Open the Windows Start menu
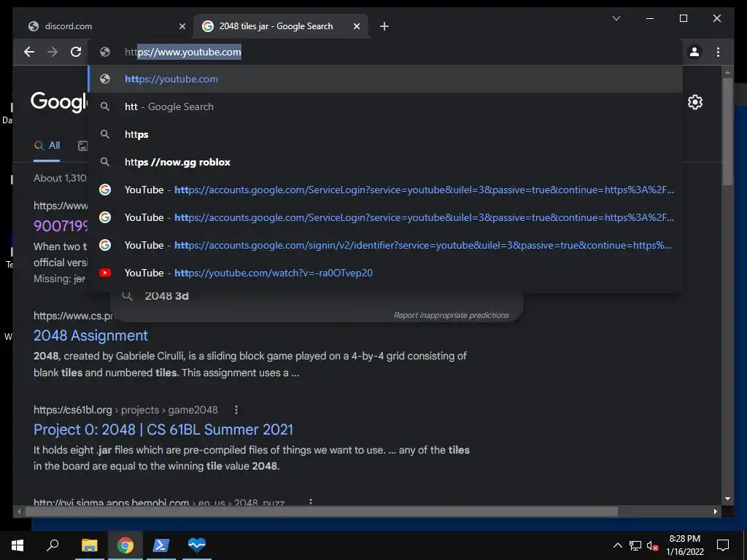Image resolution: width=747 pixels, height=560 pixels. pyautogui.click(x=18, y=545)
